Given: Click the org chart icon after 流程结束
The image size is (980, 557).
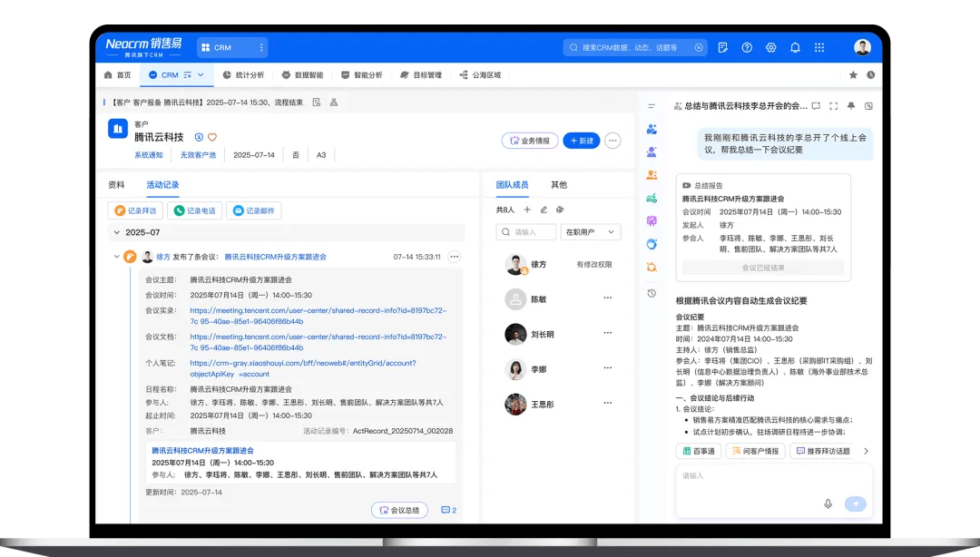Looking at the screenshot, I should (334, 103).
